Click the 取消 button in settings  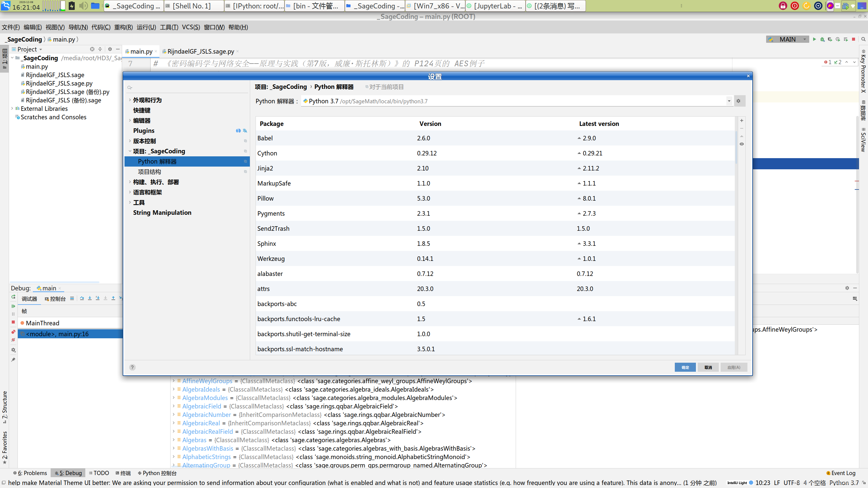pos(708,368)
